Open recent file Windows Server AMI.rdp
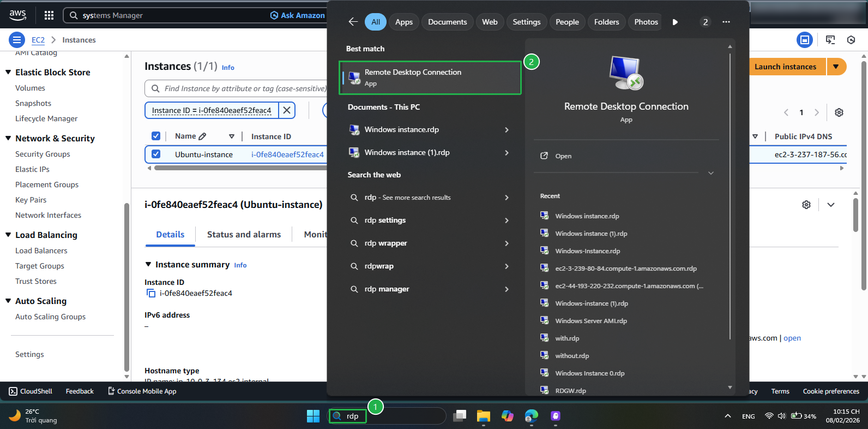The image size is (868, 429). (590, 321)
